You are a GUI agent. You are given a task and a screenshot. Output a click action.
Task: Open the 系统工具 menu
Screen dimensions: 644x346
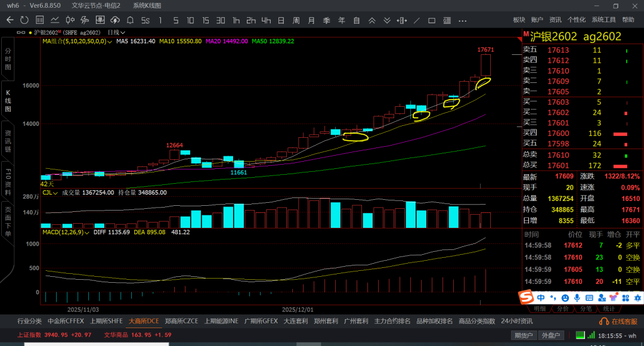click(x=603, y=20)
